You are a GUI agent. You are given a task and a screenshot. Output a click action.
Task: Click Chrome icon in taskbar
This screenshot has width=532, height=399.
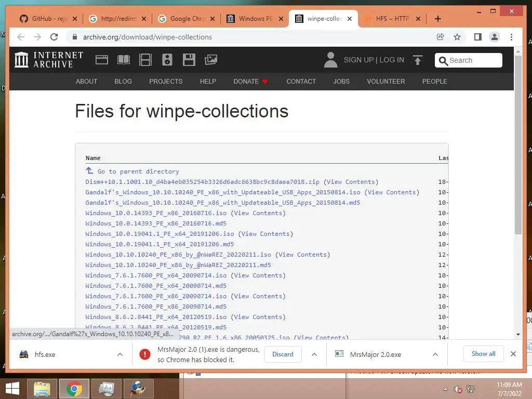pyautogui.click(x=74, y=389)
